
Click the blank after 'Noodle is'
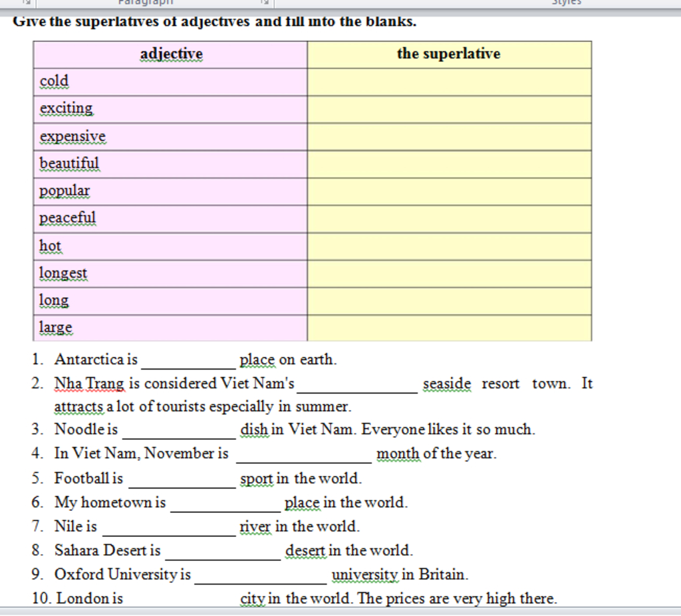point(179,432)
